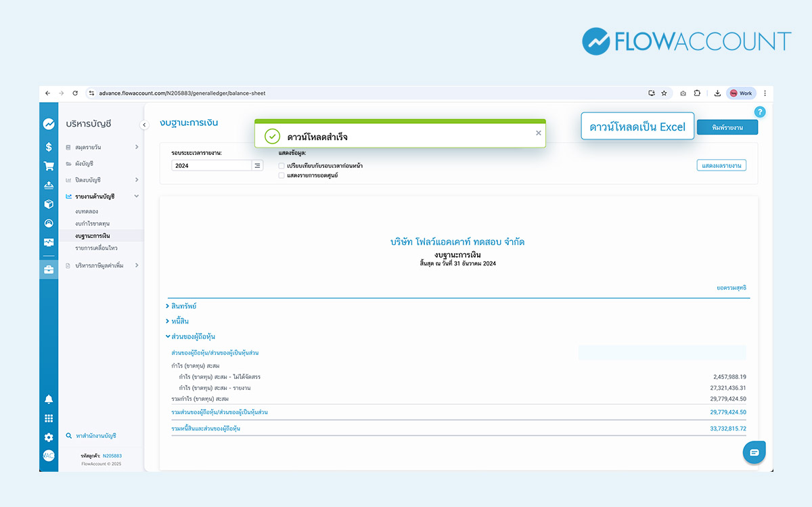Enable เปรียบเทียบกับรอบเวลาก่อนหน้า checkbox
This screenshot has width=812, height=507.
(x=281, y=166)
